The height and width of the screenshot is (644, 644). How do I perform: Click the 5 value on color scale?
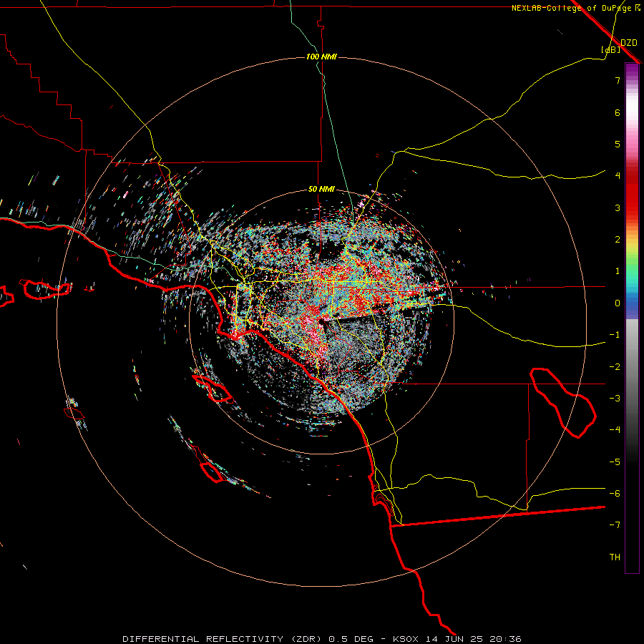tap(618, 144)
